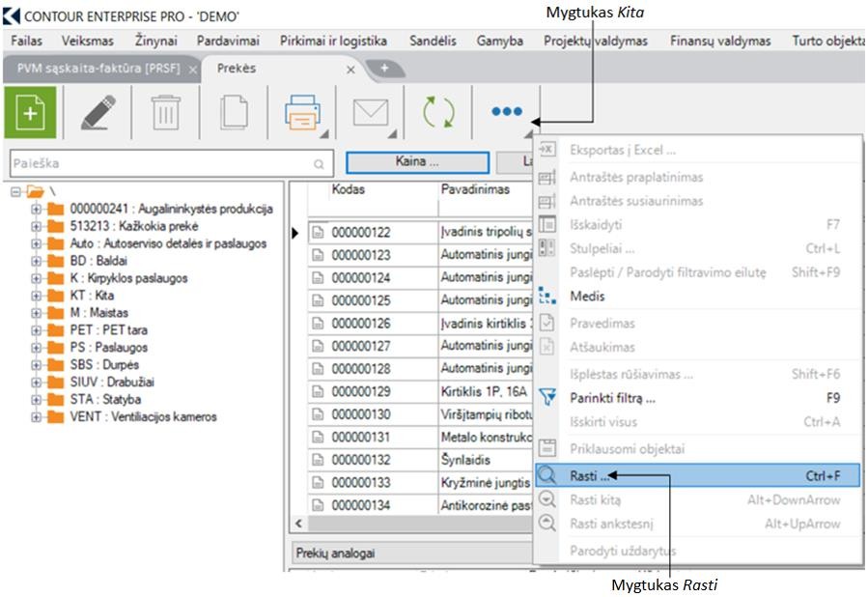This screenshot has height=597, width=868.
Task: Open the Sandėlis menu
Action: (x=433, y=41)
